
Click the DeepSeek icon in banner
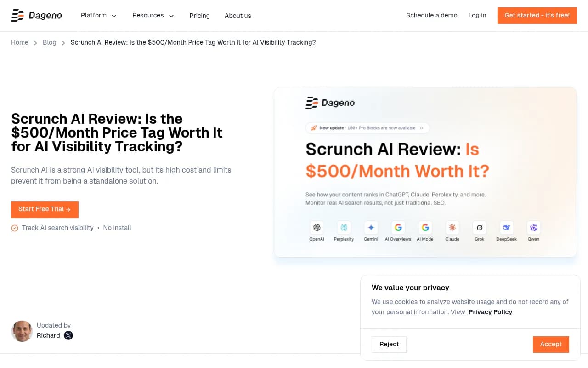pos(507,228)
